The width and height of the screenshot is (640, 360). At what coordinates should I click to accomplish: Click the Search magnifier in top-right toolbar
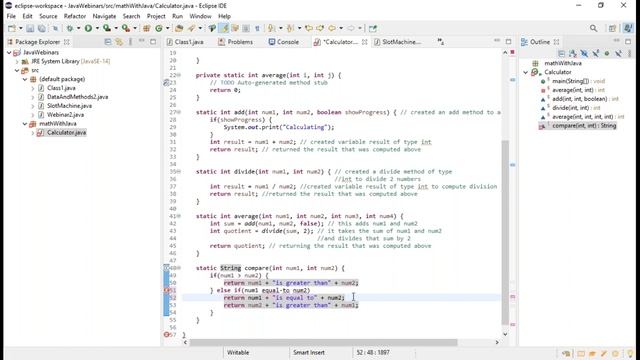(x=593, y=28)
